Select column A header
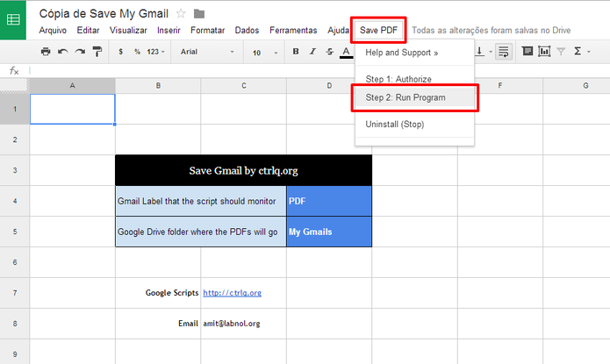The height and width of the screenshot is (364, 610). click(72, 86)
